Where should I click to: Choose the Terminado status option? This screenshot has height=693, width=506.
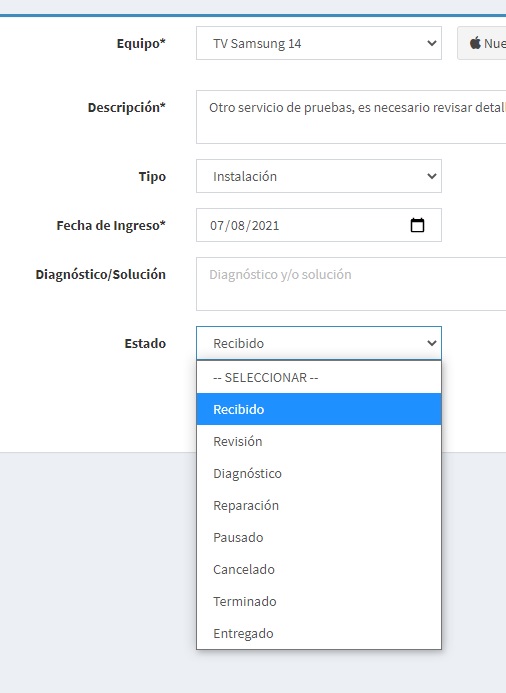point(319,602)
